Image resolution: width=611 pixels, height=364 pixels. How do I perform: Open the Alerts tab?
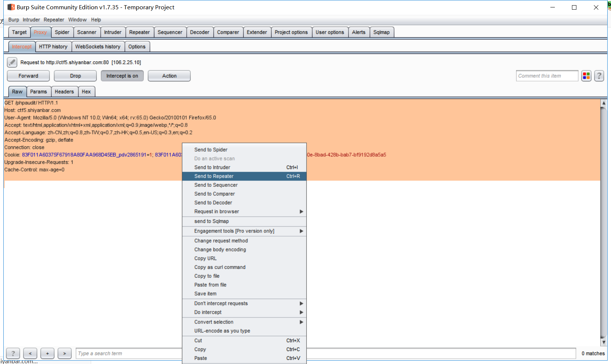pyautogui.click(x=359, y=32)
